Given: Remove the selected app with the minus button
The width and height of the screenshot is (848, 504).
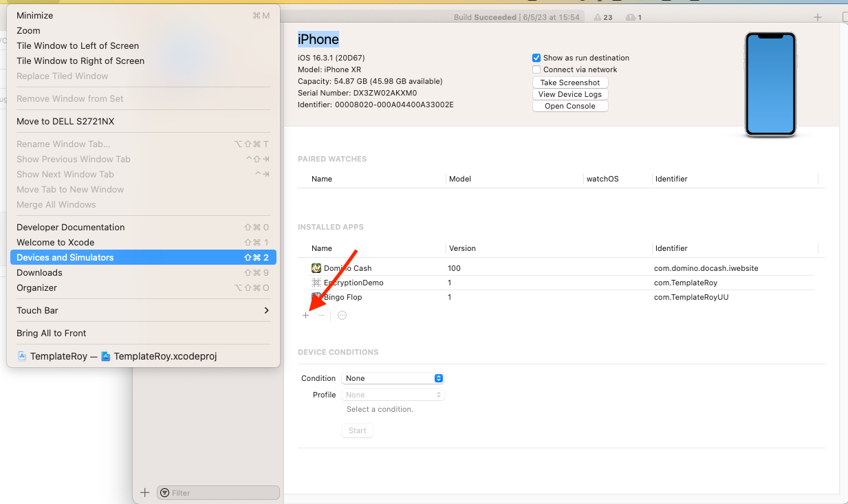Looking at the screenshot, I should point(321,315).
